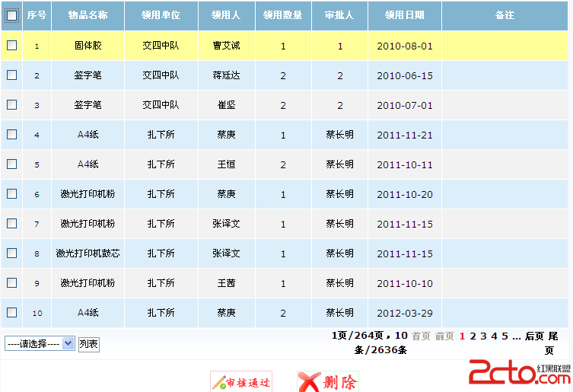The height and width of the screenshot is (392, 573).
Task: Click the 崔坚 cell
Action: tap(227, 105)
